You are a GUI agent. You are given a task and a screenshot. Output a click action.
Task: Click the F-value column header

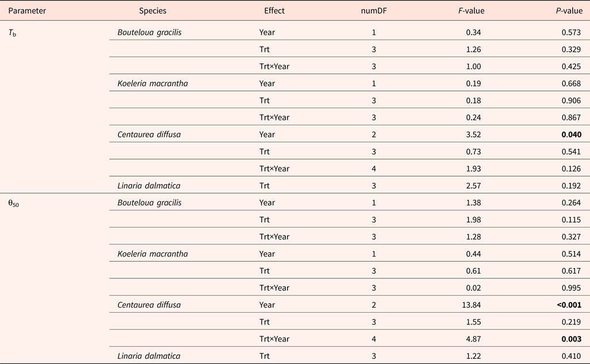click(469, 10)
